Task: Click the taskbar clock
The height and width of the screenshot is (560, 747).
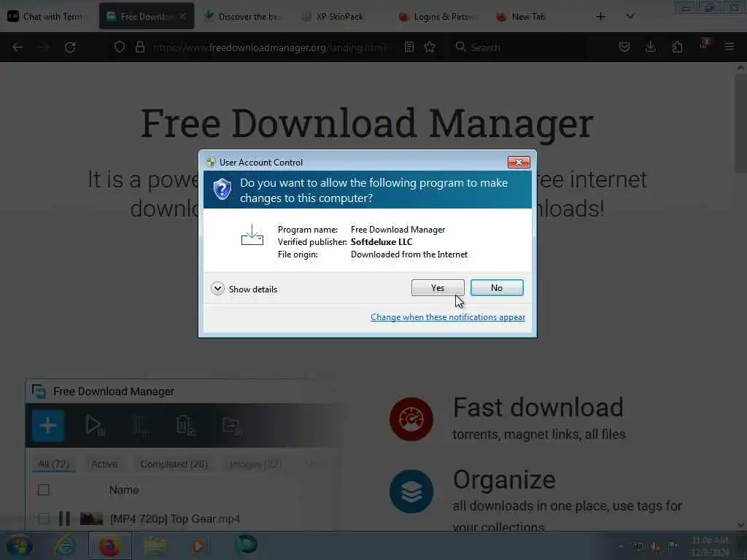Action: [710, 546]
